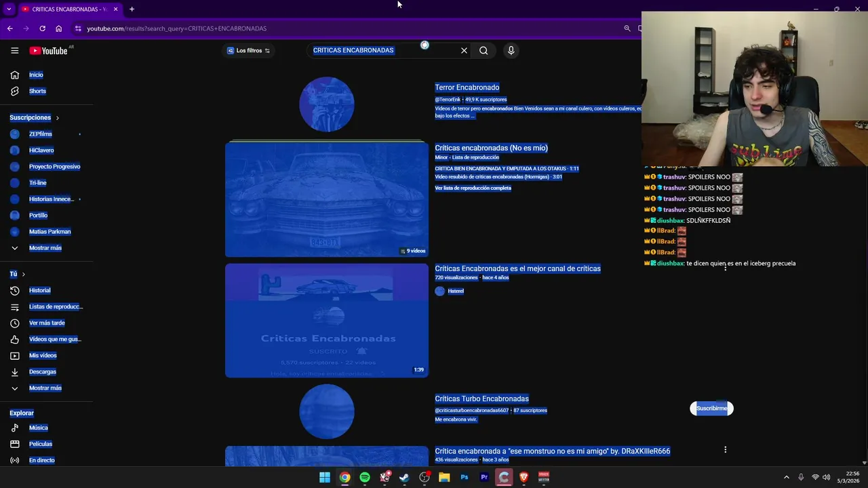Screen dimensions: 868x488
Task: Open Críticas Turbo Encabronadas avatar
Action: coord(327,411)
